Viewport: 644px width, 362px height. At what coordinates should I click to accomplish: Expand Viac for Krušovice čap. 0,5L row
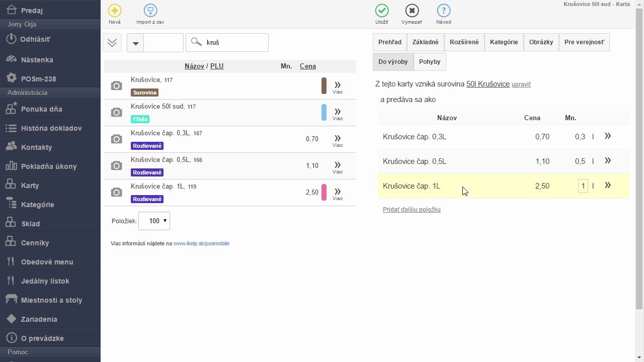(x=338, y=167)
